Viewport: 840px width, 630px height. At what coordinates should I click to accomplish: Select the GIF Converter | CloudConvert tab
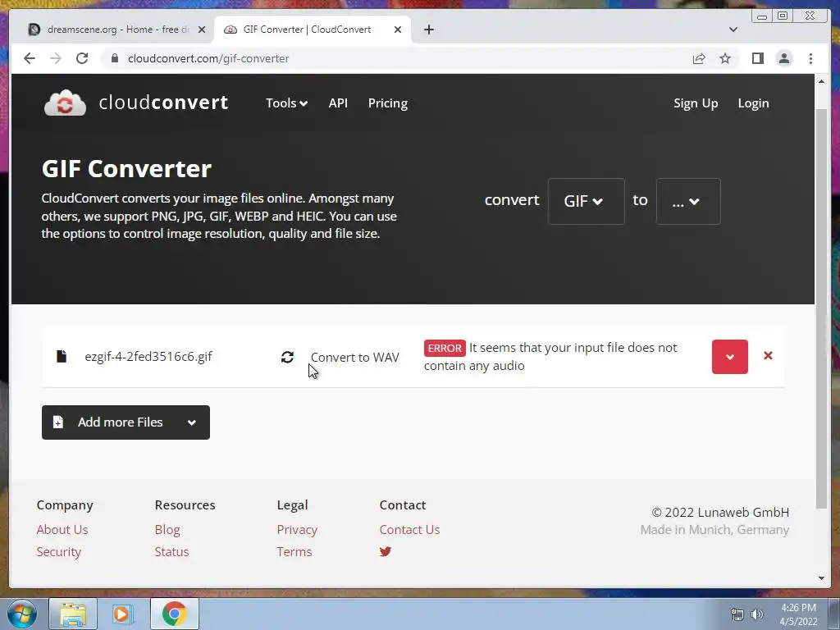(x=313, y=30)
